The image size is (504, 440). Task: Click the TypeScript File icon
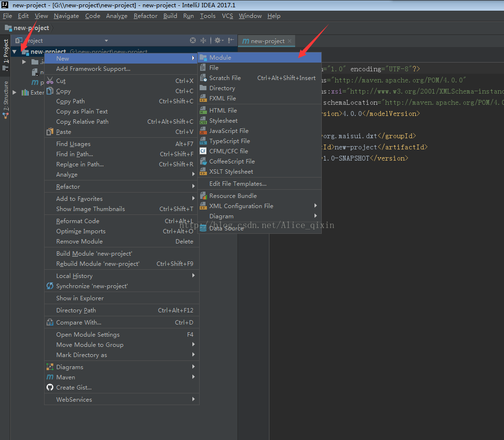point(203,141)
